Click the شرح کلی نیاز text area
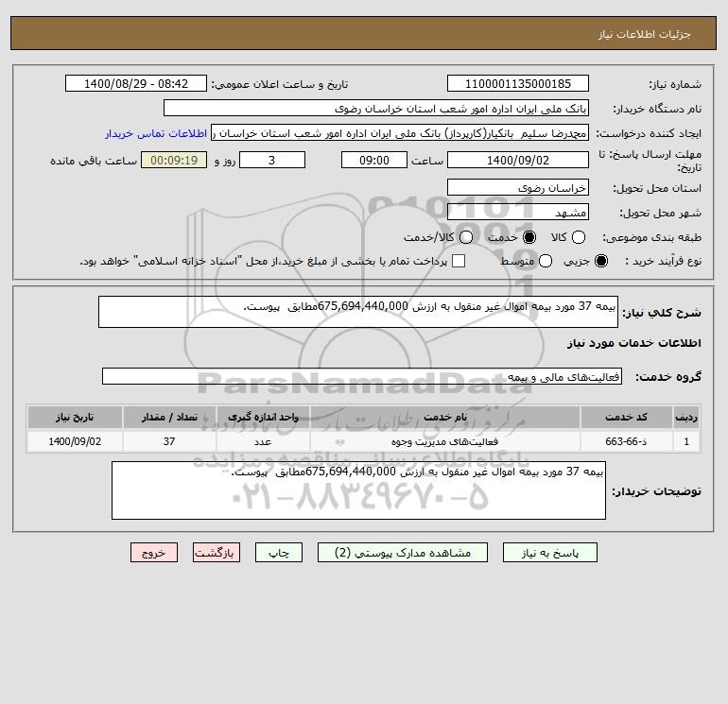 (358, 312)
